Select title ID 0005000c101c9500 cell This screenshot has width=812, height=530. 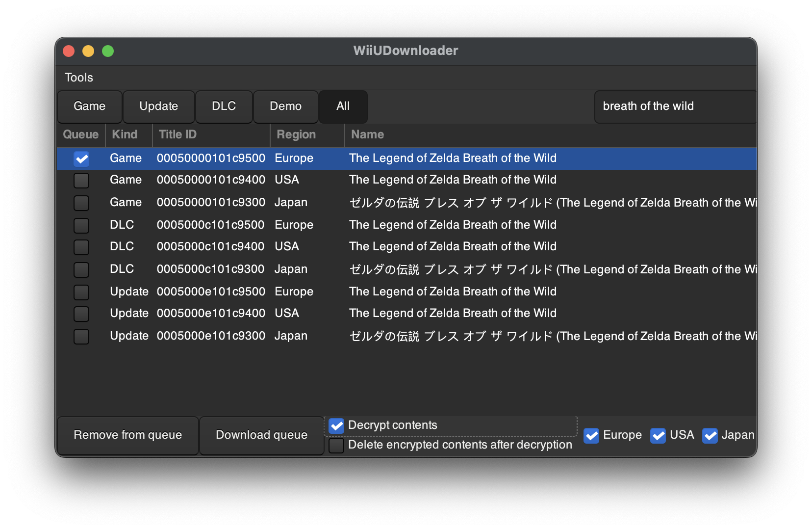click(211, 225)
